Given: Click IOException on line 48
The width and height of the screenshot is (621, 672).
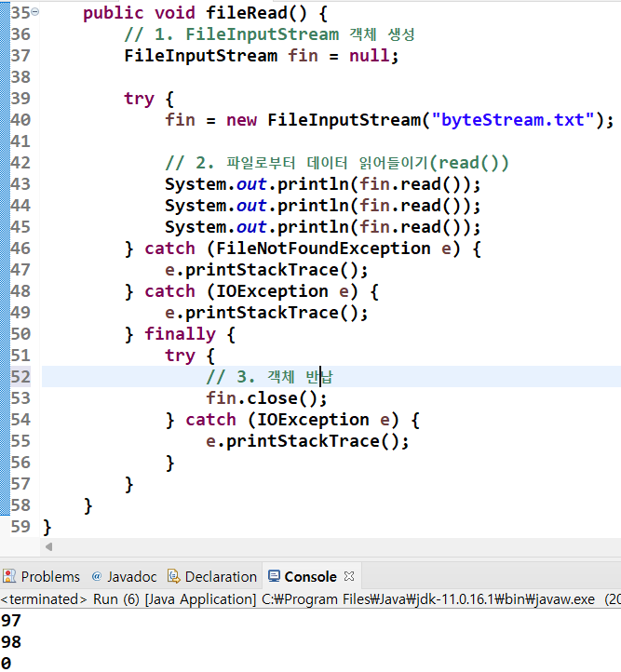Looking at the screenshot, I should click(272, 291).
